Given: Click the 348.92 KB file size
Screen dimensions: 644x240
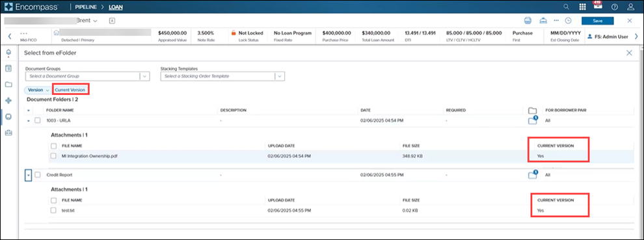Looking at the screenshot, I should coord(412,156).
